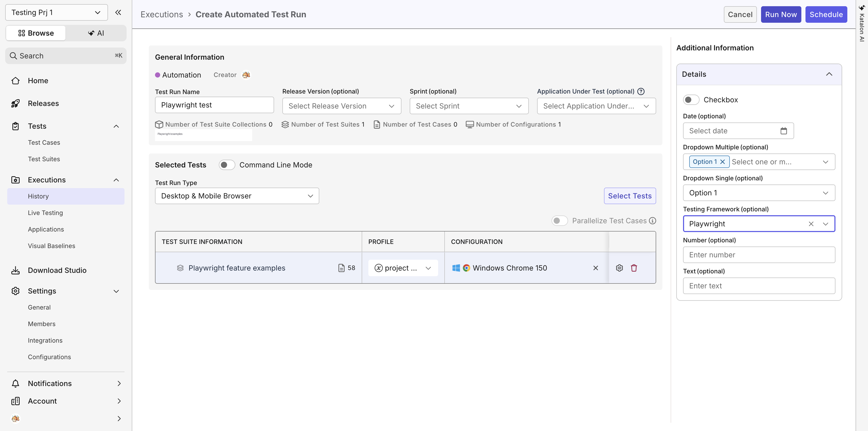
Task: Click the Creator avatar icon
Action: [x=246, y=75]
